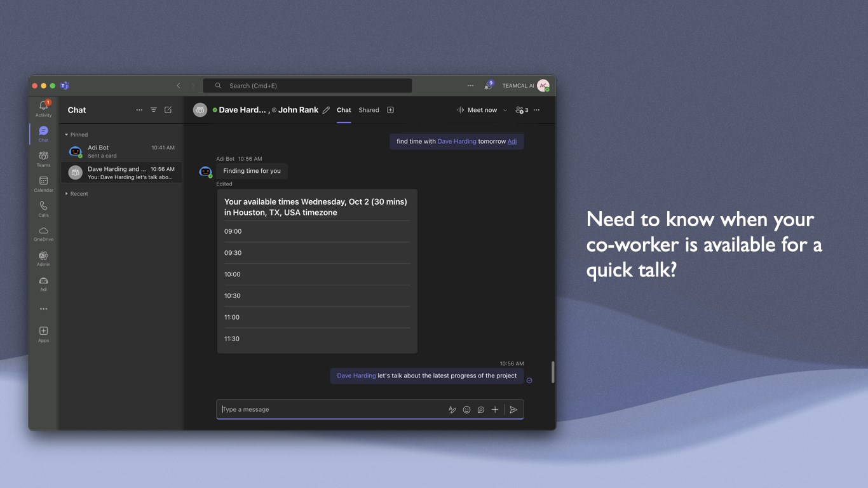
Task: Select the Chat sidebar icon
Action: click(43, 133)
